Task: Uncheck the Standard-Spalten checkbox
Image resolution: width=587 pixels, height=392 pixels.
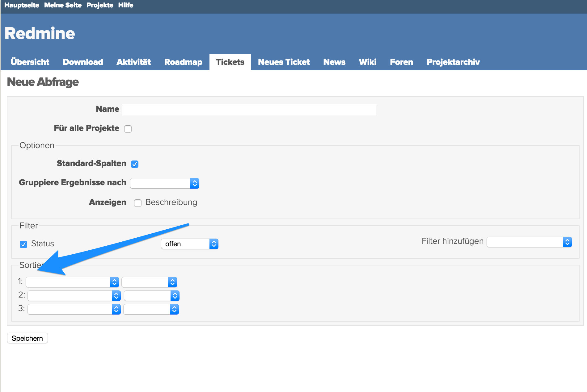Action: point(135,164)
